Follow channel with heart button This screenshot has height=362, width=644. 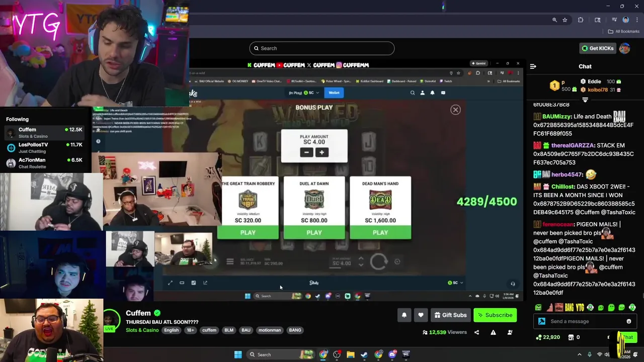click(x=421, y=315)
